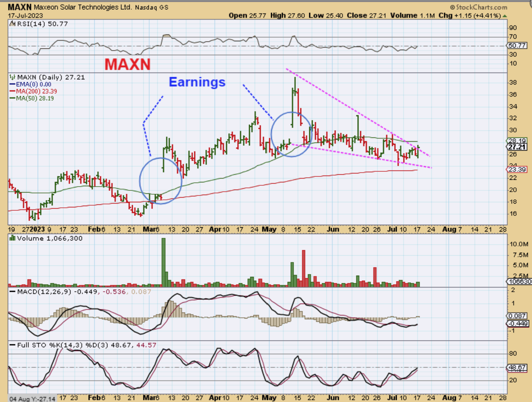Screen dimensions: 532x402
Task: Click the 50.77 RSI axis value tag
Action: coord(517,45)
